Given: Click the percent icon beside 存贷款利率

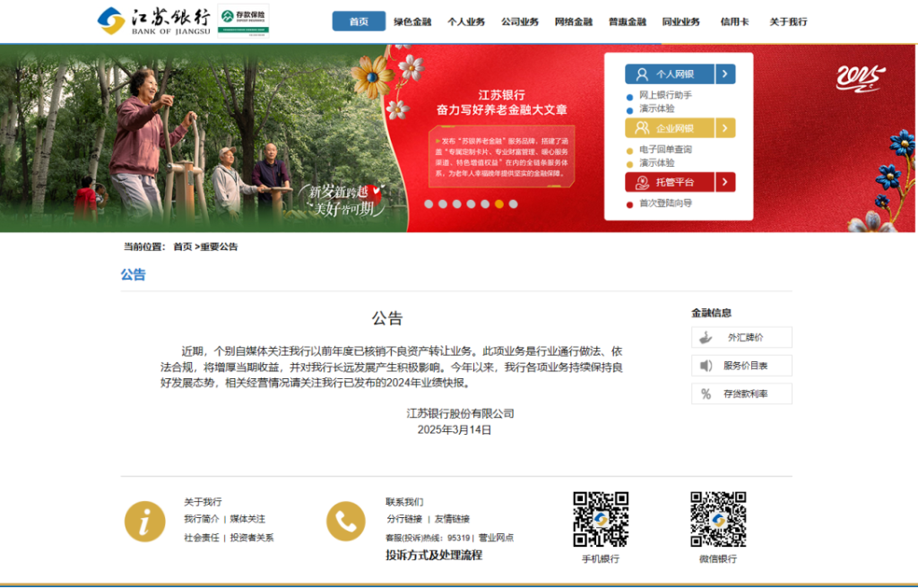Looking at the screenshot, I should [706, 393].
